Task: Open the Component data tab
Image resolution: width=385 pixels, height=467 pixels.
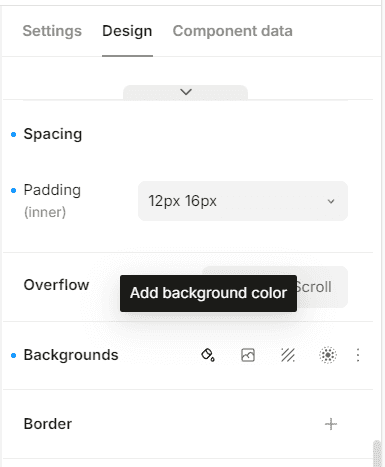Action: click(x=233, y=31)
